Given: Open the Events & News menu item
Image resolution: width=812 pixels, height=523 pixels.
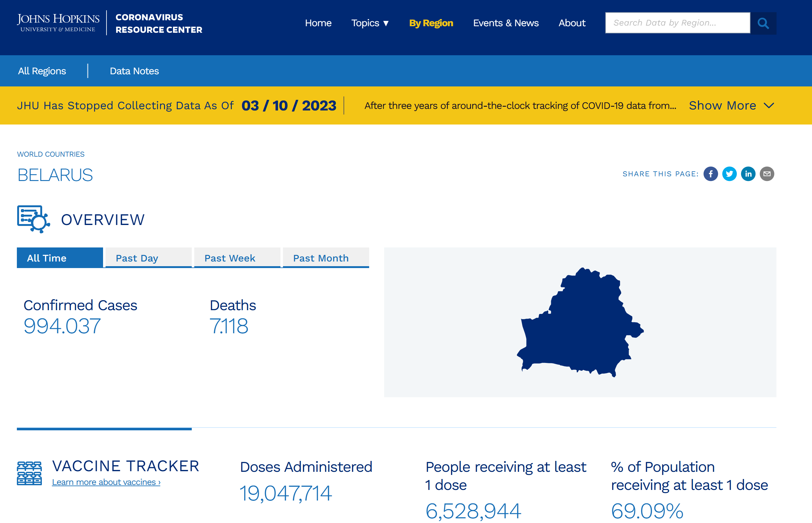Looking at the screenshot, I should pos(505,23).
